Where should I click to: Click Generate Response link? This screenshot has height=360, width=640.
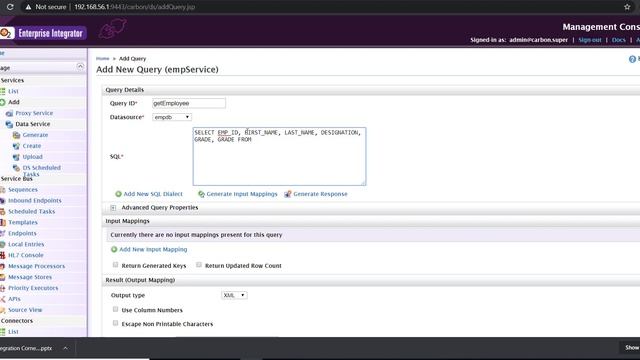point(320,194)
